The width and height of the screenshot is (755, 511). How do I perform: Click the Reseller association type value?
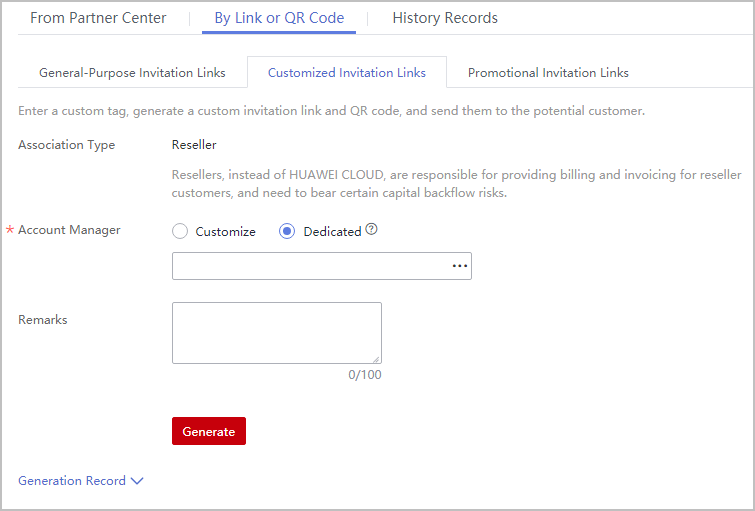[194, 145]
